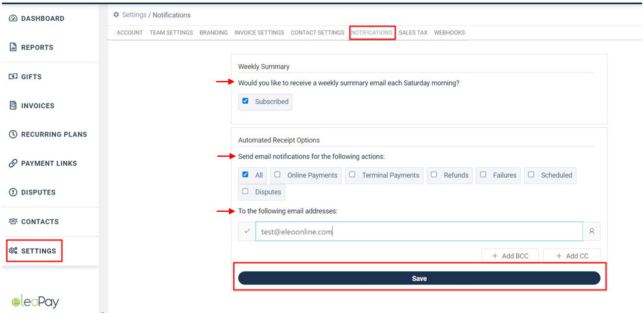
Task: Open the Contact Settings tab
Action: click(318, 32)
